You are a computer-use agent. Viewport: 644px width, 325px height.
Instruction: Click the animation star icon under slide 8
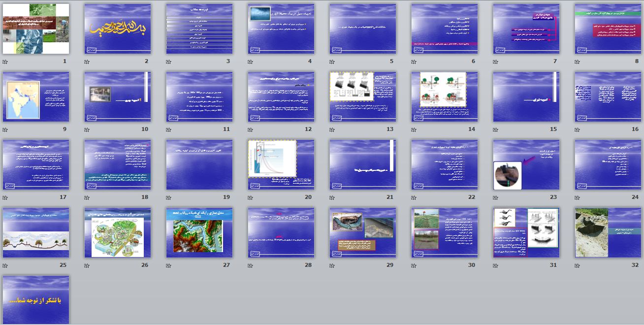click(577, 62)
